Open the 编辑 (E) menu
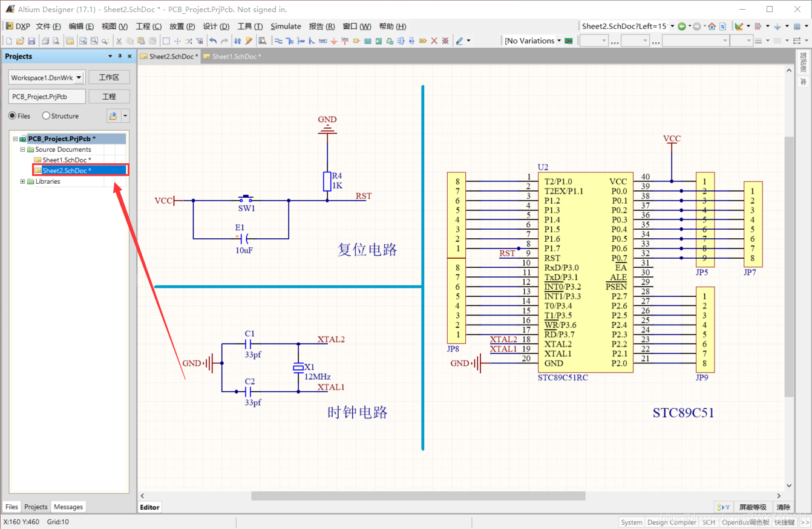812x529 pixels. tap(81, 26)
